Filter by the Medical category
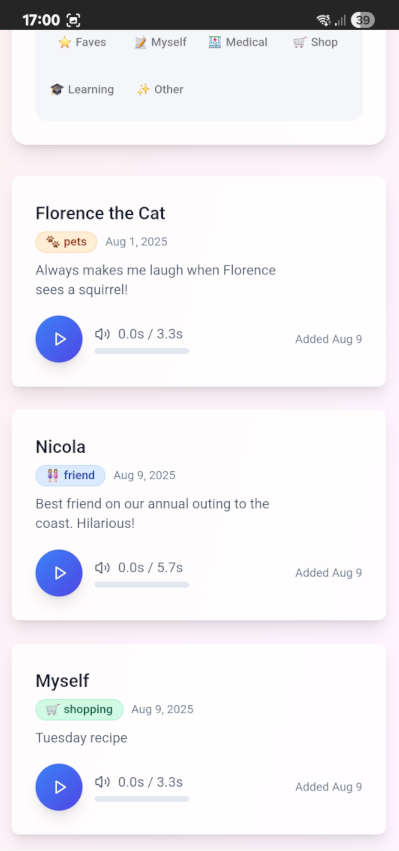Viewport: 399px width, 851px height. [x=238, y=42]
